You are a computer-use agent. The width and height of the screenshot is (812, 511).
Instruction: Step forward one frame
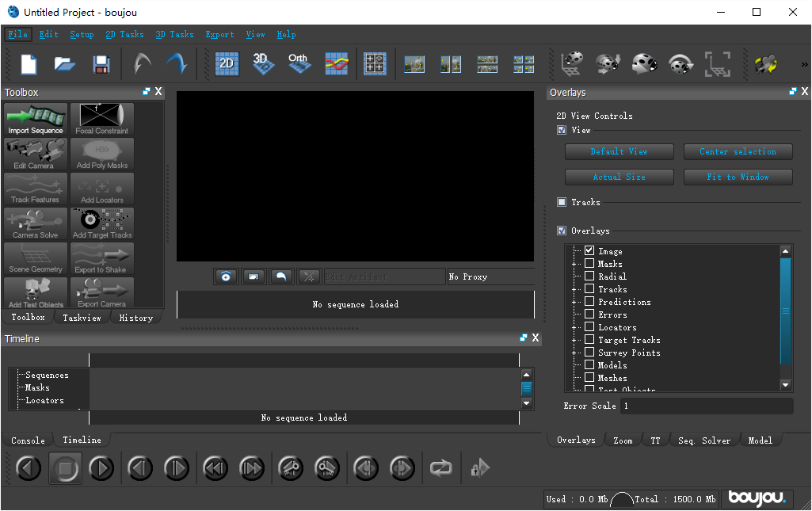177,468
